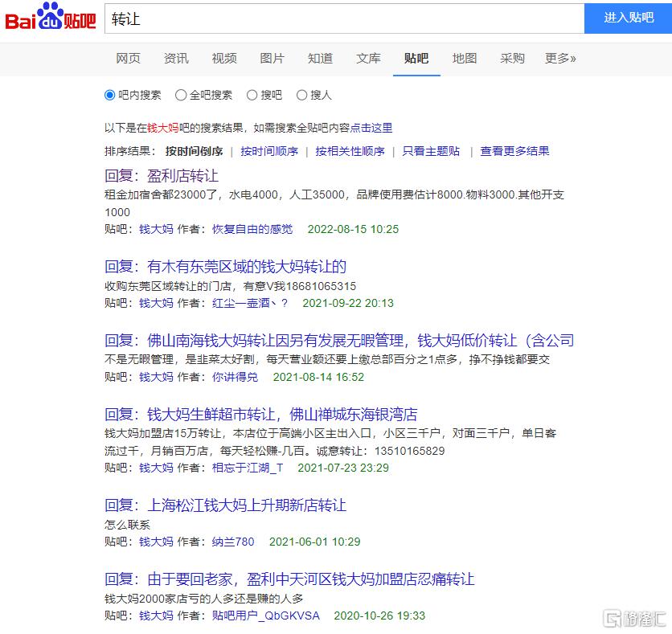Image resolution: width=672 pixels, height=634 pixels.
Task: Click snippet 钱大妈2000家店亏的人多还是赚的人多
Action: [204, 599]
